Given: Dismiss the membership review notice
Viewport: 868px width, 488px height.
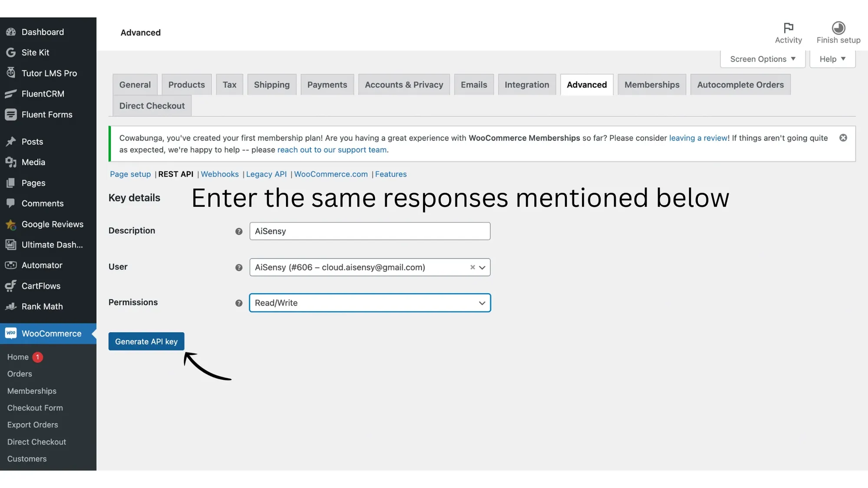Looking at the screenshot, I should click(x=843, y=138).
